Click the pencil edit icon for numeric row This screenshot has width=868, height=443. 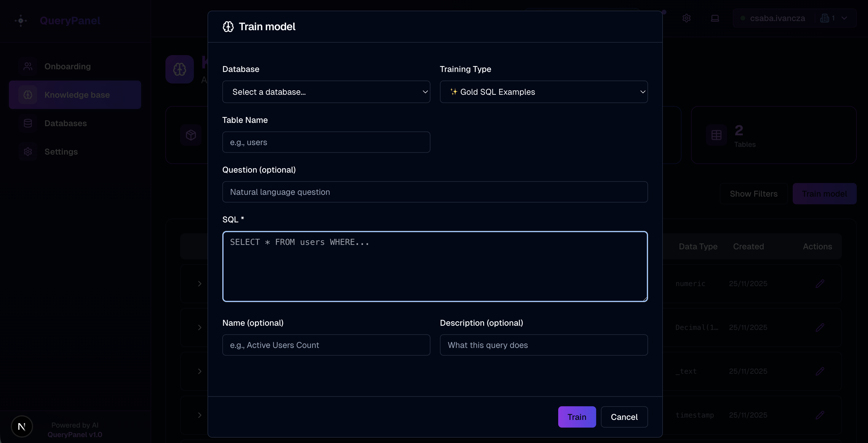[x=820, y=283]
